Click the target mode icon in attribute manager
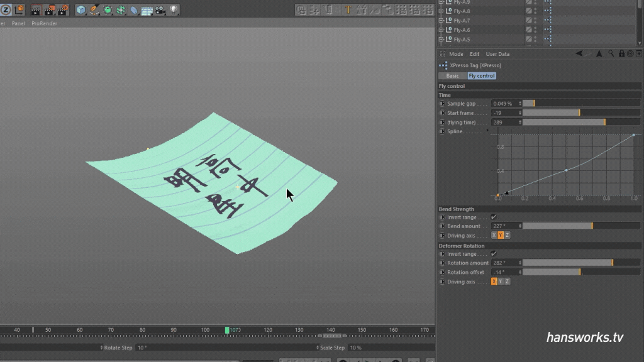644x362 pixels. (630, 54)
